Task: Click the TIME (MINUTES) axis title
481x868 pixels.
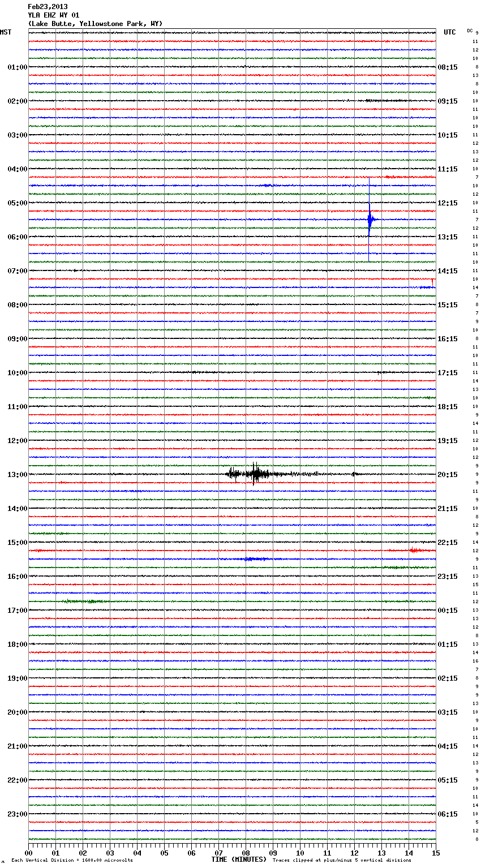Action: coord(239,860)
